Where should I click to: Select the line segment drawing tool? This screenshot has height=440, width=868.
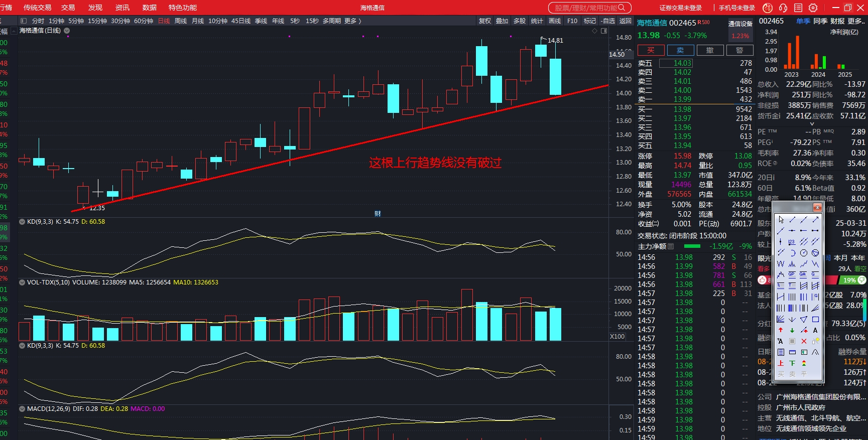[x=792, y=220]
